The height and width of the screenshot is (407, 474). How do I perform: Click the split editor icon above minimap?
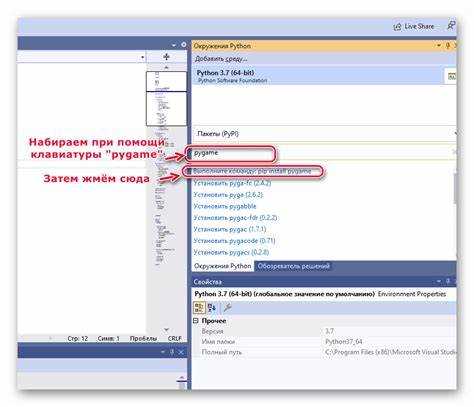click(x=166, y=57)
